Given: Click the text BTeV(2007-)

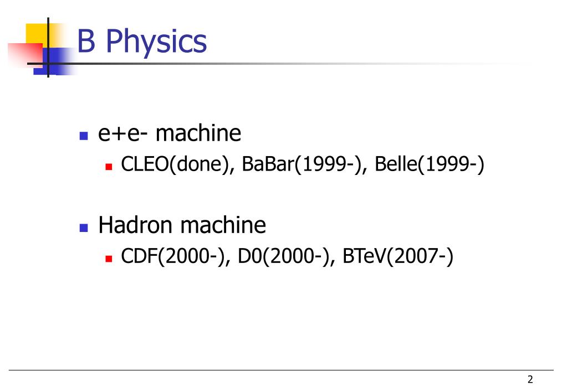Looking at the screenshot, I should pyautogui.click(x=397, y=256).
